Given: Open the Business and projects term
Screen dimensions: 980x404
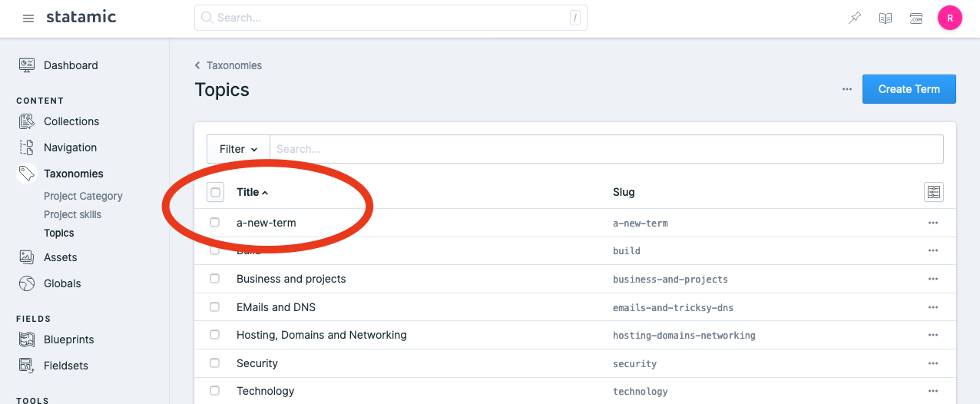Looking at the screenshot, I should tap(291, 279).
